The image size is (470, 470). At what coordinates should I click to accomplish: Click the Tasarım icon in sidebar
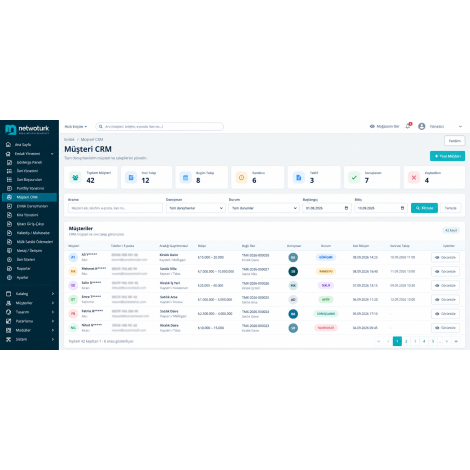click(8, 312)
